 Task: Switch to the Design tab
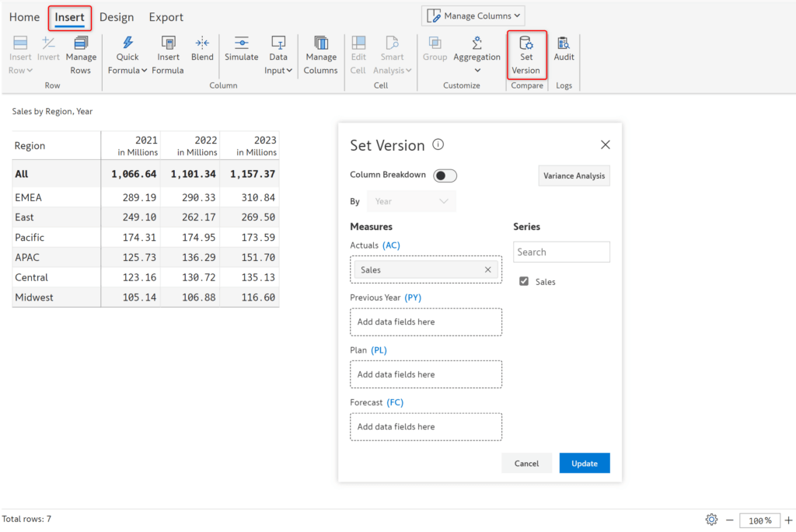pos(117,16)
